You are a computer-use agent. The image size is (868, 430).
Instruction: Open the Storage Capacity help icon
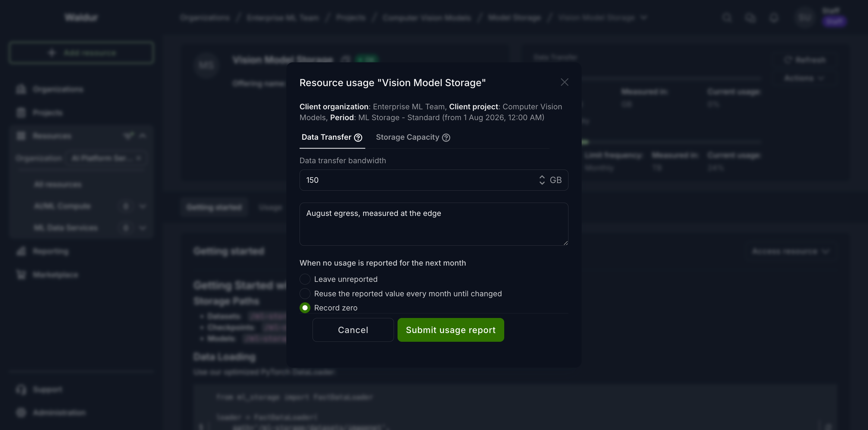click(x=446, y=137)
